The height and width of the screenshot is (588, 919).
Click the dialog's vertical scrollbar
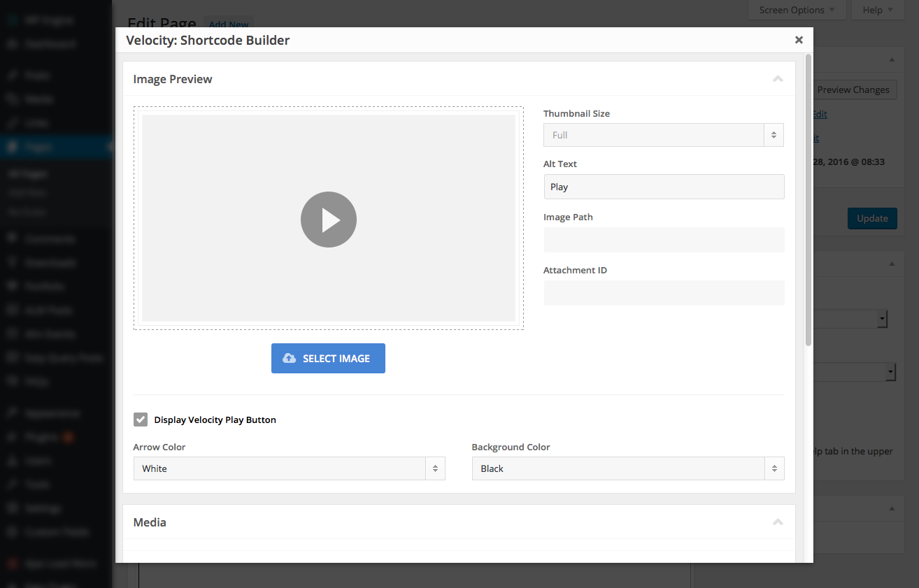point(808,200)
